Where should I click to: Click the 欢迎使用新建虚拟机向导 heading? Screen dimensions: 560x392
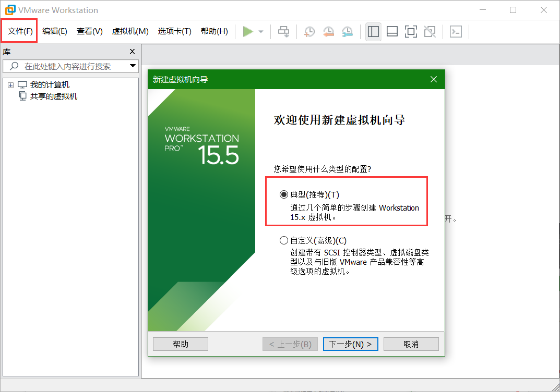click(339, 120)
